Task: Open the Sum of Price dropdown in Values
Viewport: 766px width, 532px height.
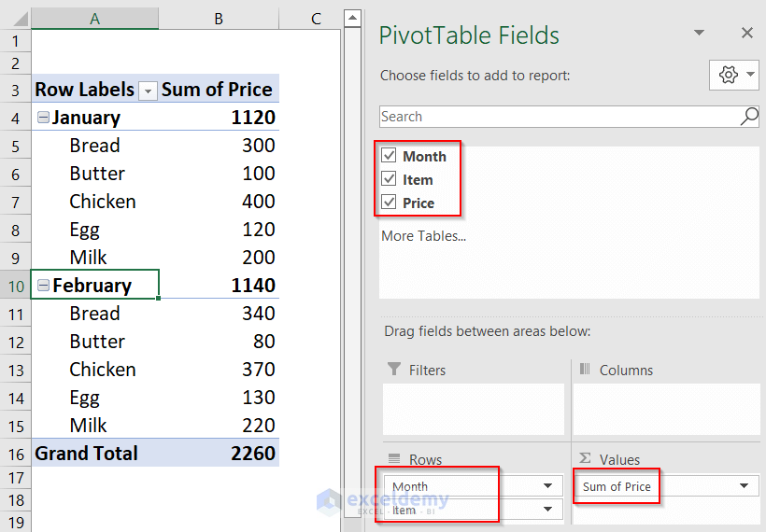Action: 745,486
